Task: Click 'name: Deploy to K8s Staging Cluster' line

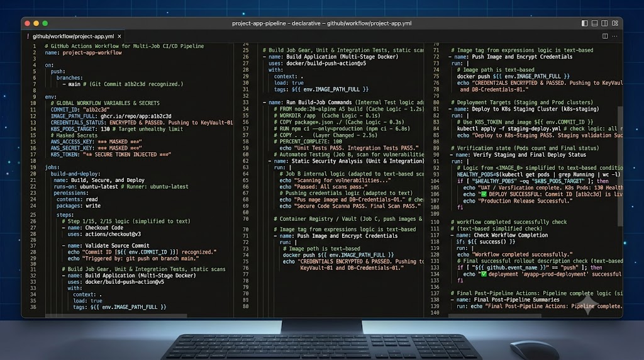Action: pos(524,109)
